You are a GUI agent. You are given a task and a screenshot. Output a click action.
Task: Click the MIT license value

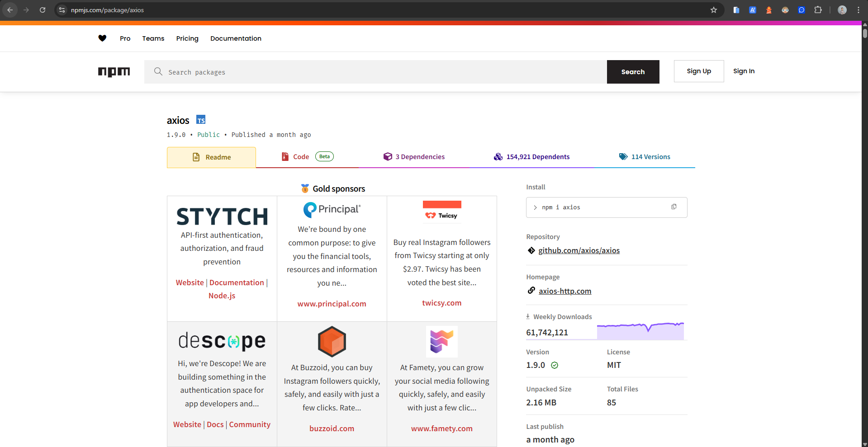[614, 365]
